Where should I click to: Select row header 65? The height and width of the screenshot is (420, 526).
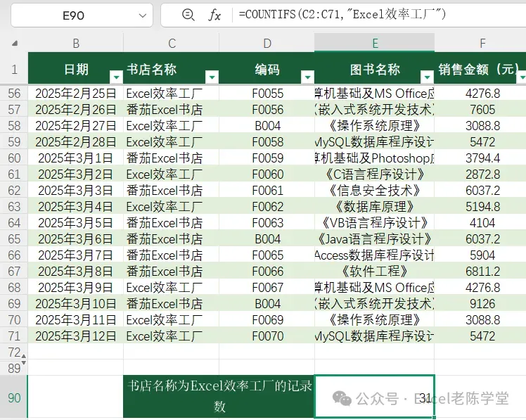coord(14,239)
